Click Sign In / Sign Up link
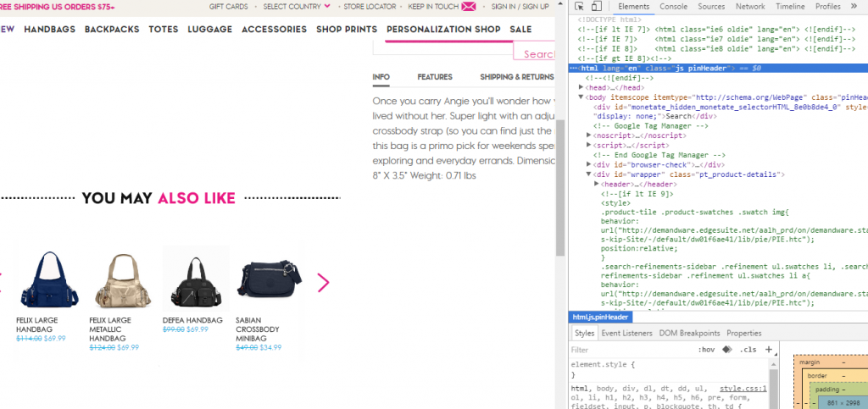The image size is (868, 409). pyautogui.click(x=520, y=7)
